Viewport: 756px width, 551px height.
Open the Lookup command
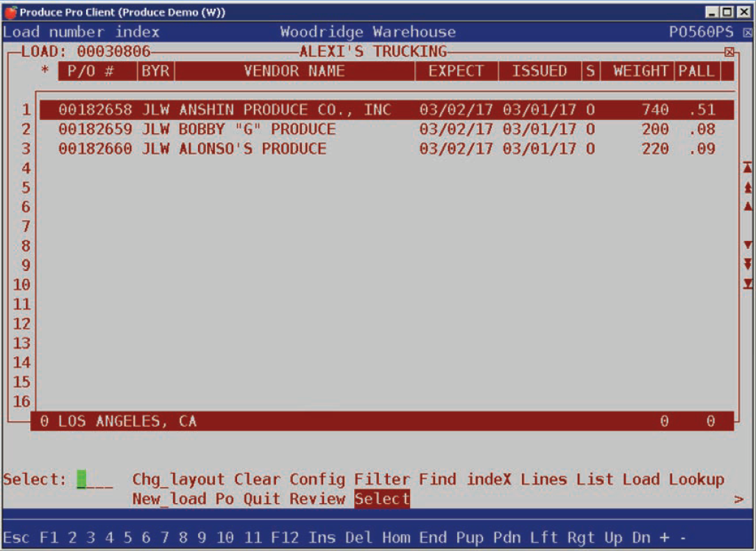click(696, 480)
